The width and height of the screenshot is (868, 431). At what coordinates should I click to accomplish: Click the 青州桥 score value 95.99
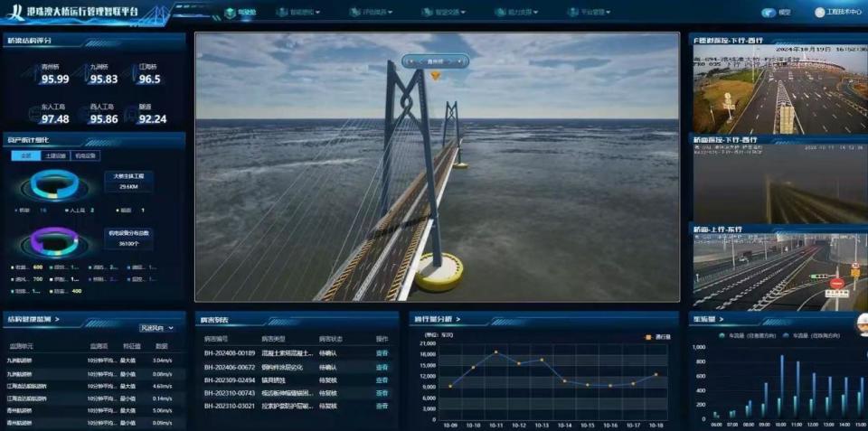55,80
